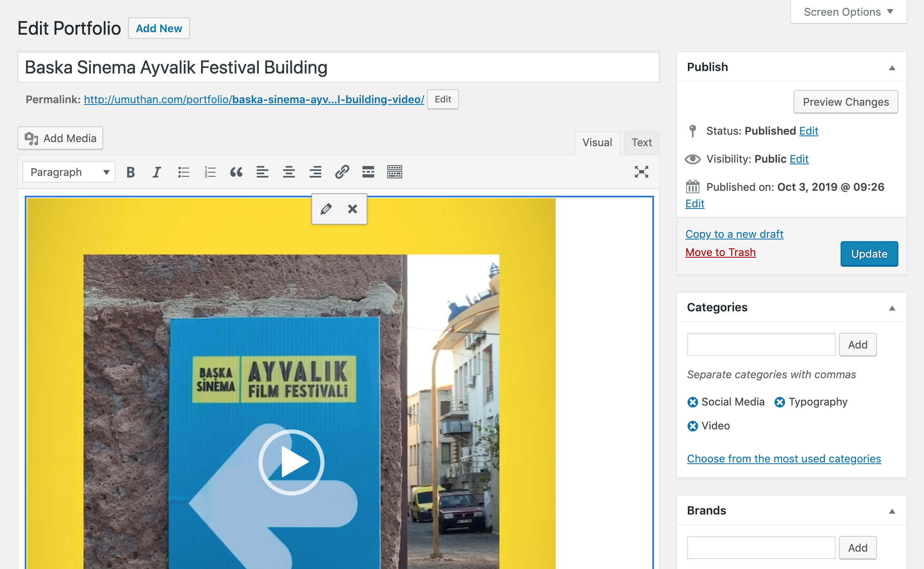
Task: Click Add New portfolio button
Action: pyautogui.click(x=159, y=28)
